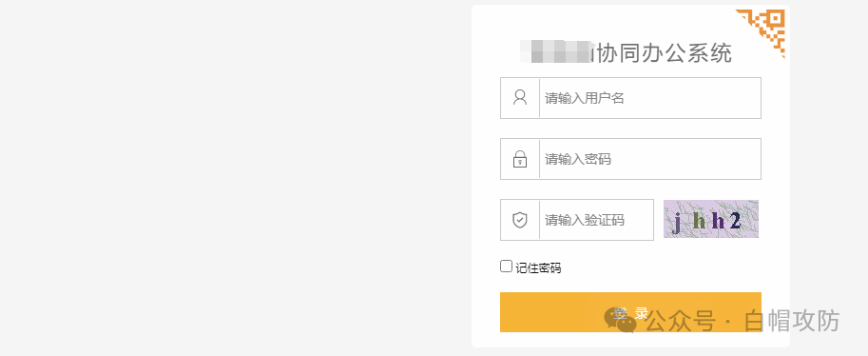The image size is (868, 356).
Task: Click the letter j in the captcha
Action: tap(677, 222)
